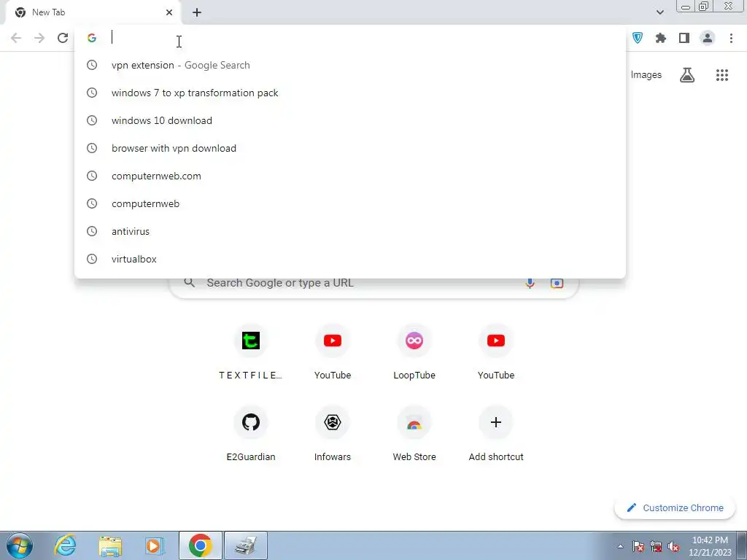Choose "windows 7 to xp transformation pack" suggestion

coord(350,93)
